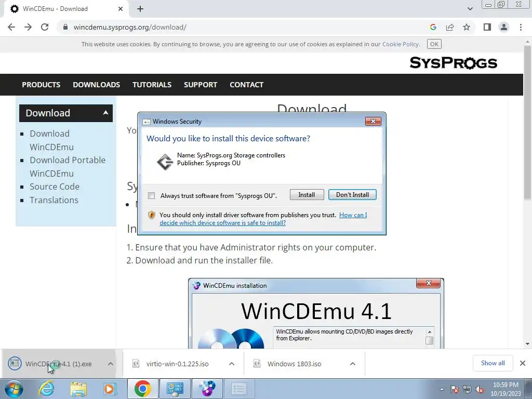The image size is (532, 399).
Task: Close the WinCDEmu - Download tab
Action: pos(121,9)
